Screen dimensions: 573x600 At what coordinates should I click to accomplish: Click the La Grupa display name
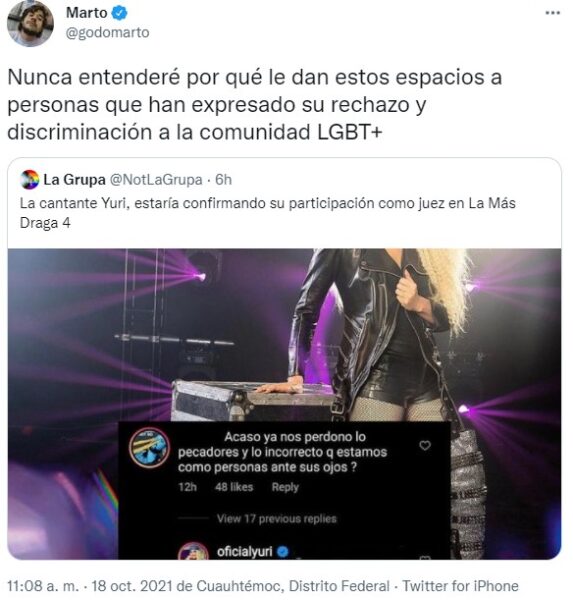(74, 179)
